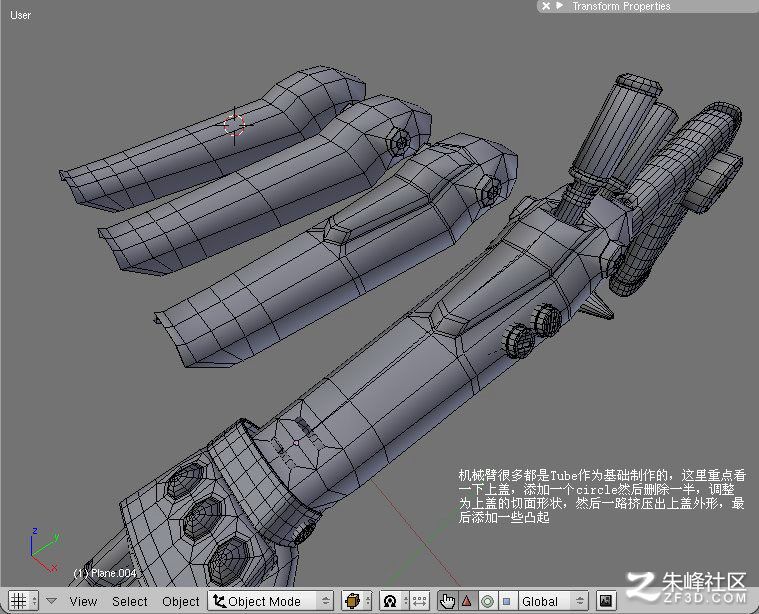This screenshot has height=614, width=759.
Task: Open the Global orientation dropdown
Action: pos(553,601)
